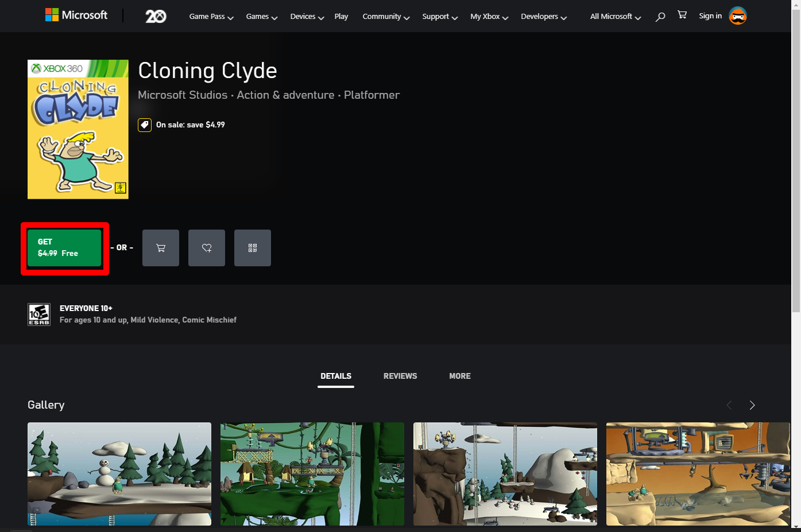The image size is (801, 532).
Task: Open the green jungle gallery screenshot
Action: click(x=312, y=474)
